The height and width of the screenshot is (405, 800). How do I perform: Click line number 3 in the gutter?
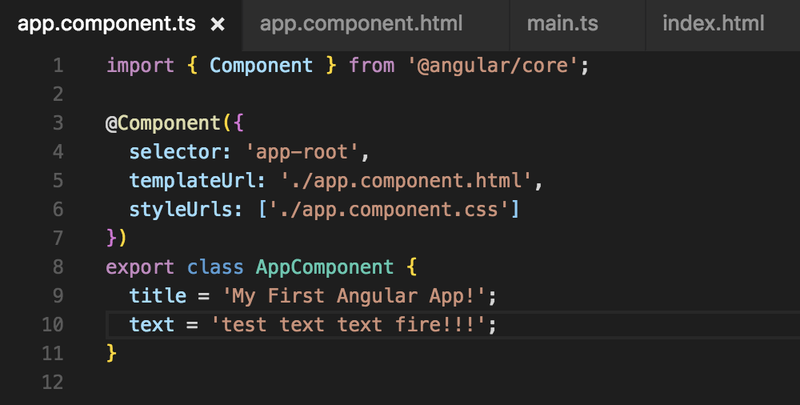(x=58, y=123)
